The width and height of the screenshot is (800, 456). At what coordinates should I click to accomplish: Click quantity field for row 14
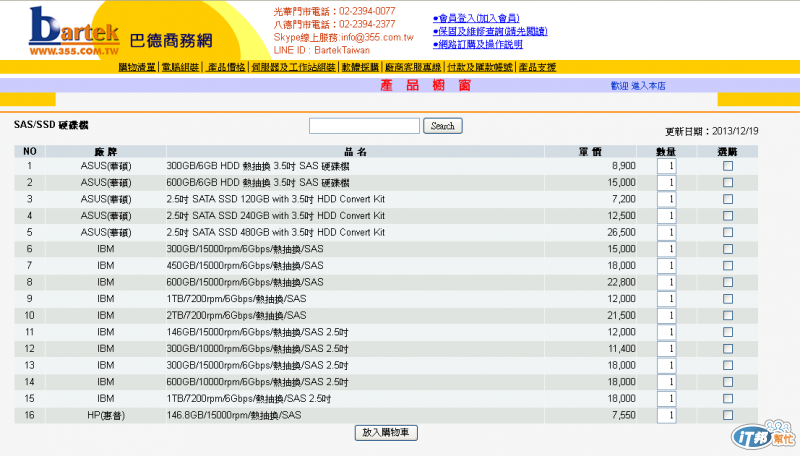666,382
